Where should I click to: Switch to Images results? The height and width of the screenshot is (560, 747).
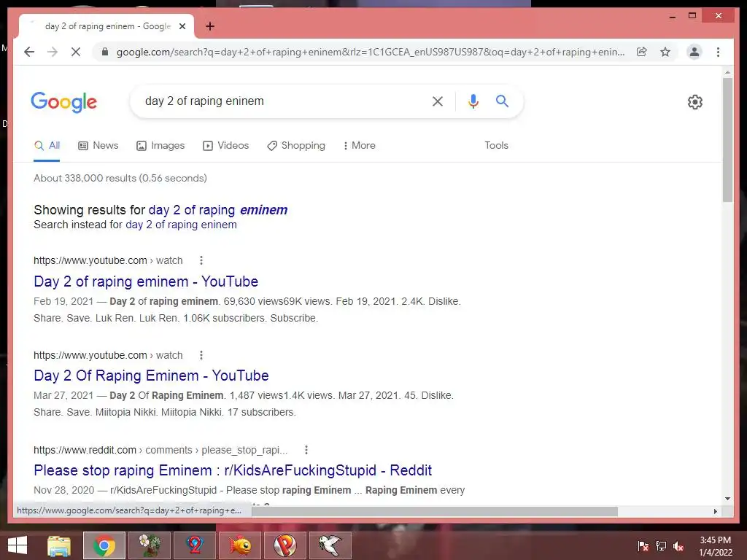click(160, 146)
